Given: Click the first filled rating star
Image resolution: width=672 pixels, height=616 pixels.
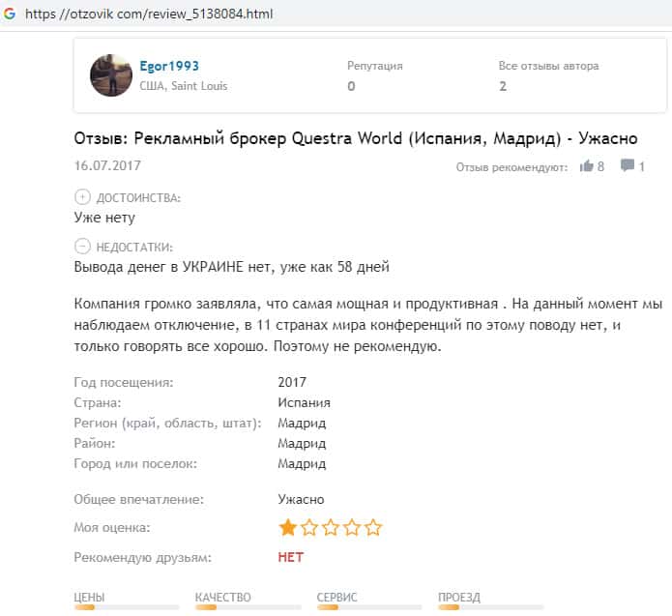Looking at the screenshot, I should pyautogui.click(x=287, y=528).
